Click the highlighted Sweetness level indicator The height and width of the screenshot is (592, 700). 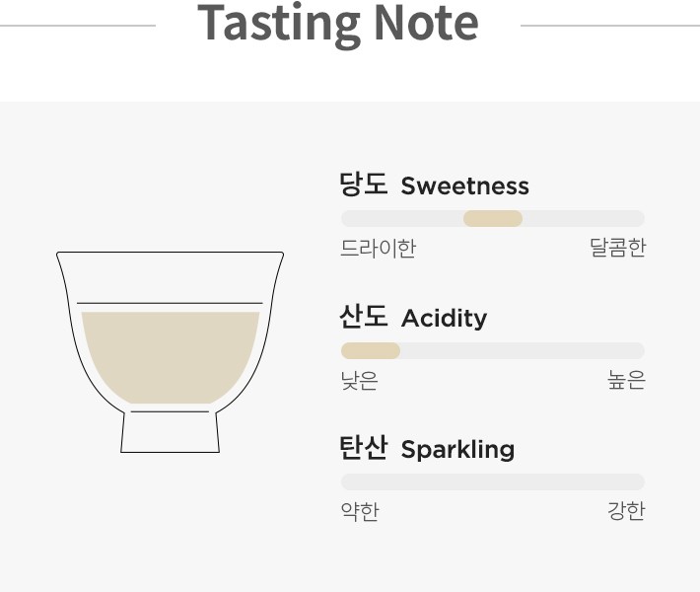pyautogui.click(x=493, y=219)
